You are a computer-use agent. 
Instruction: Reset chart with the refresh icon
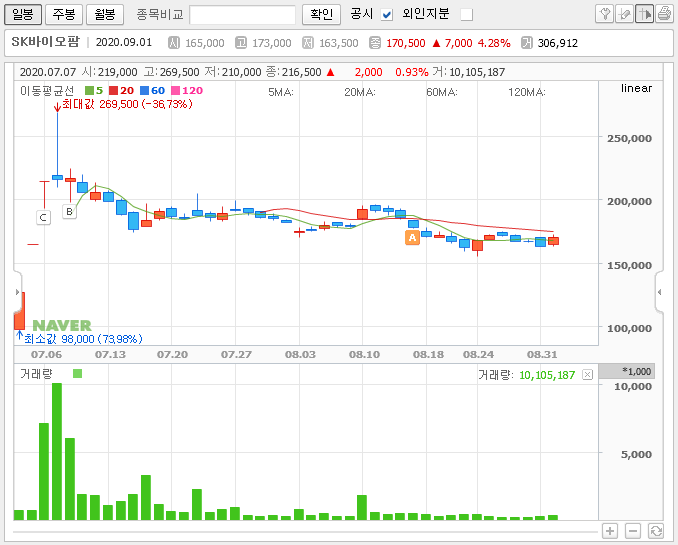coord(656,531)
